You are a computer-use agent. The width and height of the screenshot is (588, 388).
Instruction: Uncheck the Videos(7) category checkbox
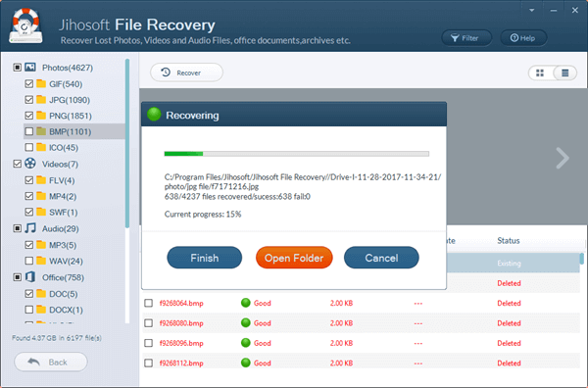(18, 164)
